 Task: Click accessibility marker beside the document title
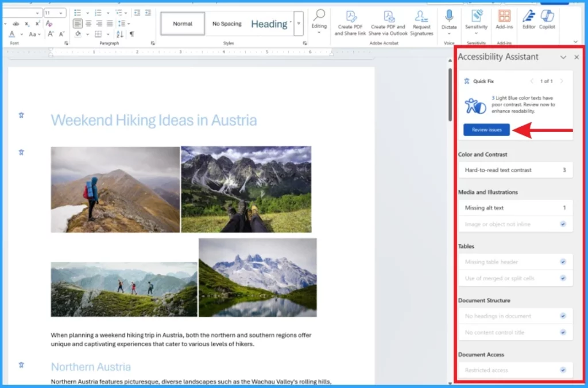tap(21, 115)
